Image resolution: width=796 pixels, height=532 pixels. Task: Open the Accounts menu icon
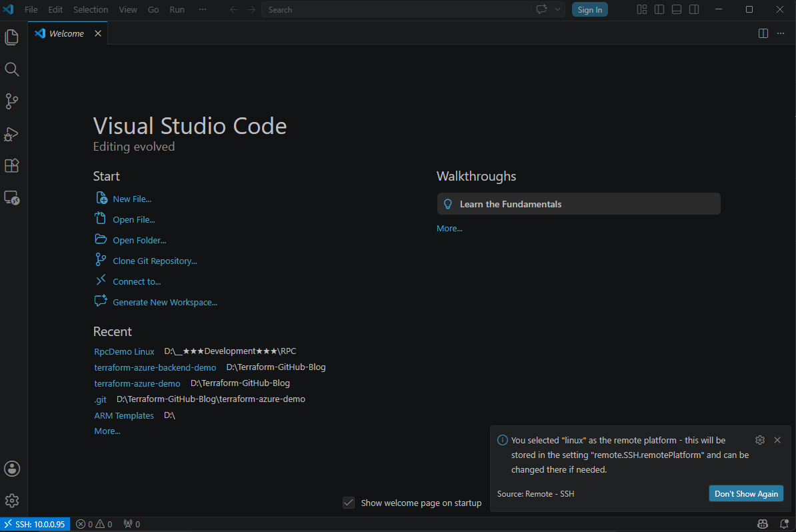coord(12,469)
